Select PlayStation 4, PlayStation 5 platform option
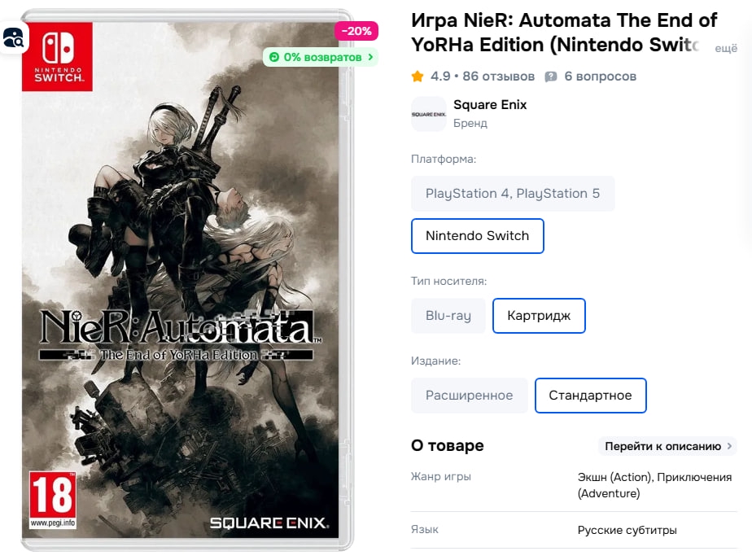The width and height of the screenshot is (752, 560). 513,194
